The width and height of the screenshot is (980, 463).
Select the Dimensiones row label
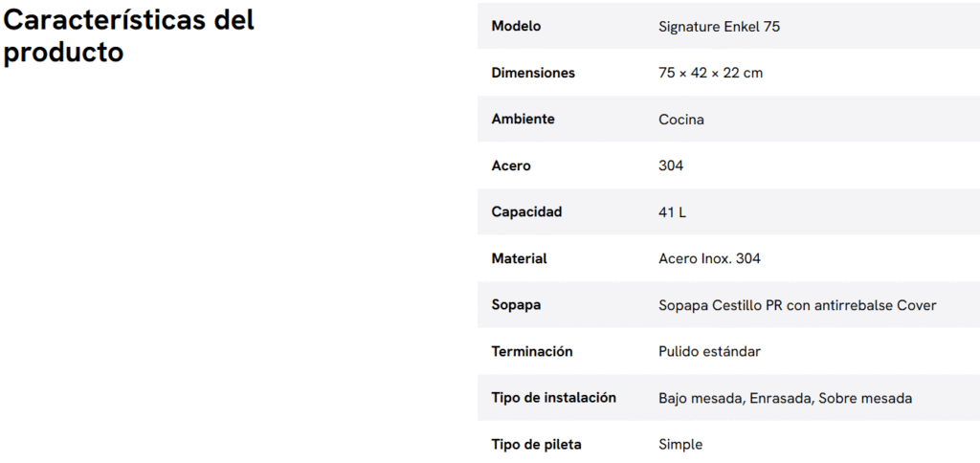(533, 73)
